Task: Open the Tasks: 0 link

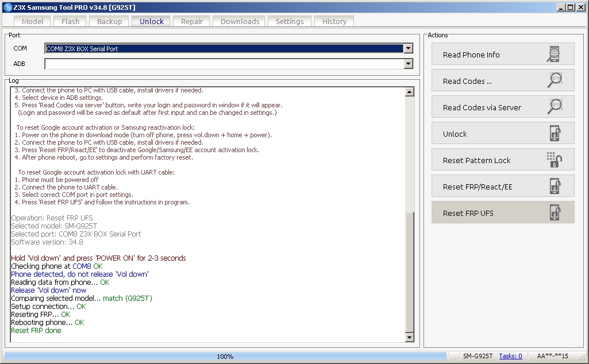Action: 510,356
